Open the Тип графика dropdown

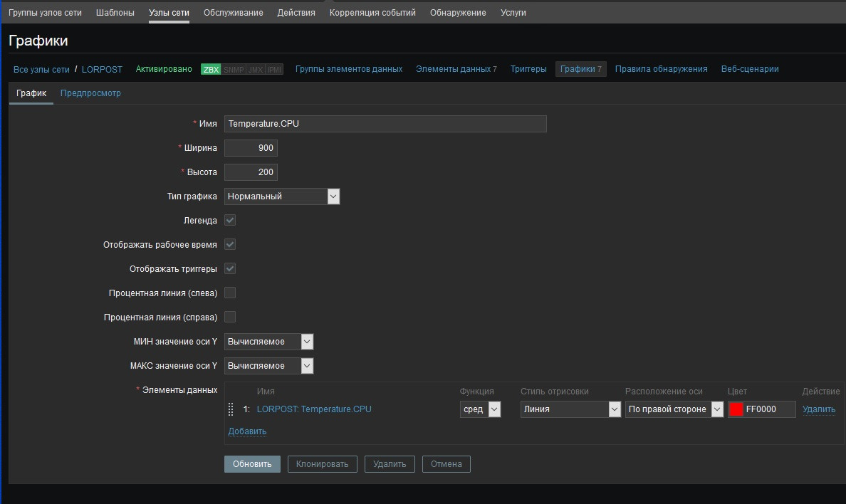click(282, 196)
